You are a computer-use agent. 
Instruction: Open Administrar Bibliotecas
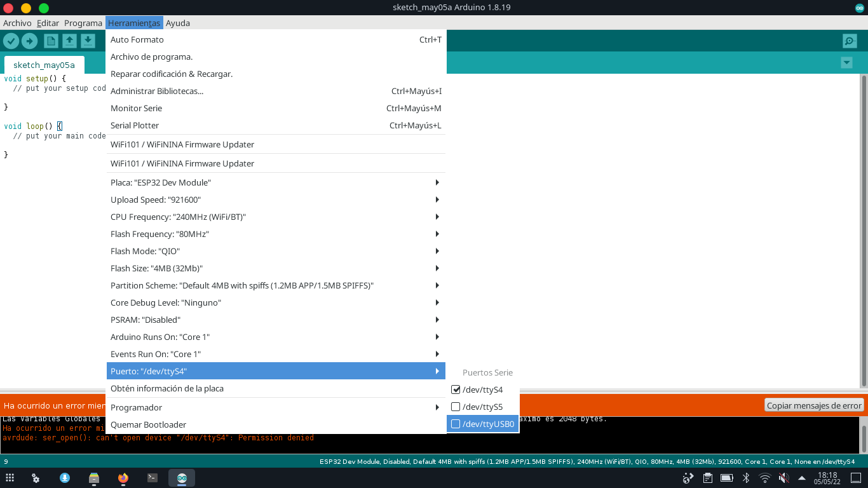(x=276, y=91)
